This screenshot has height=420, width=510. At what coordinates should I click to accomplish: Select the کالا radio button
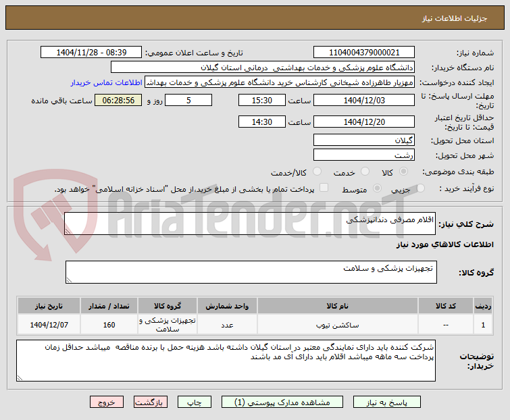pos(403,172)
